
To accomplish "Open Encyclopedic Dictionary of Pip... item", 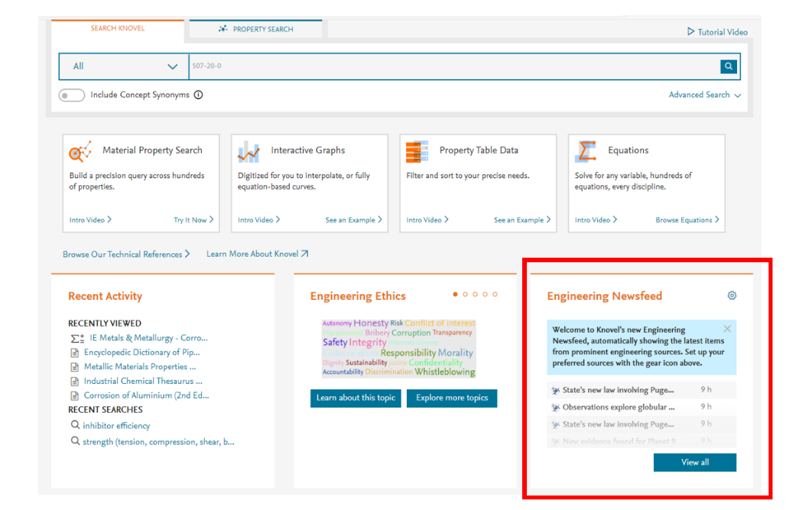I will [x=142, y=352].
